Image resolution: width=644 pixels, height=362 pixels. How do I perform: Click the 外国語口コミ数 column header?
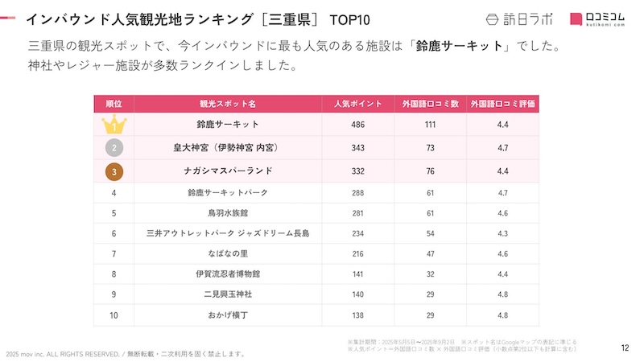tap(431, 104)
